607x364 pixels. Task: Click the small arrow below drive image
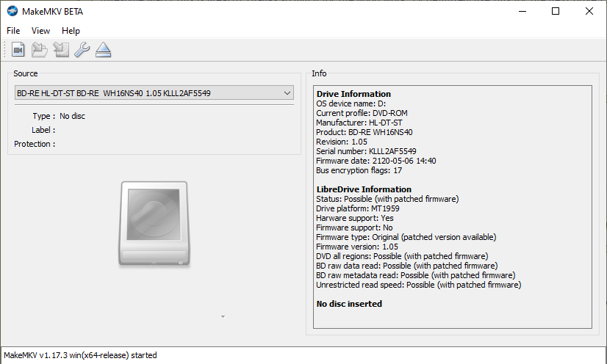(x=223, y=316)
